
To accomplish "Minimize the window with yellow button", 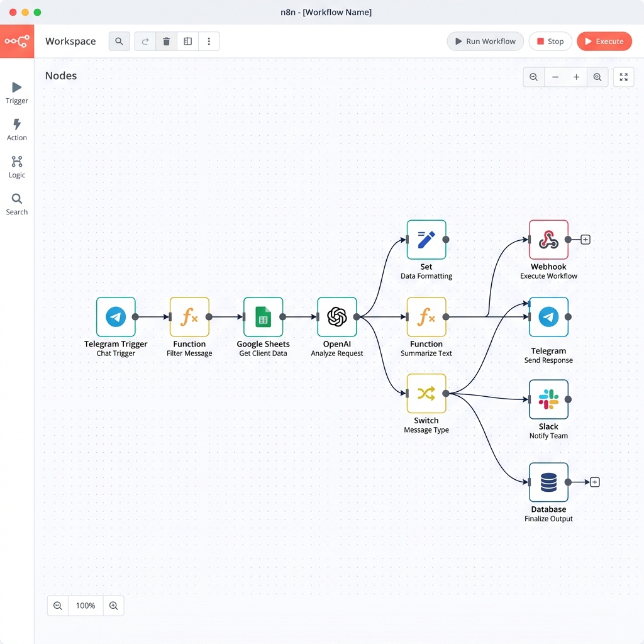I will tap(25, 13).
